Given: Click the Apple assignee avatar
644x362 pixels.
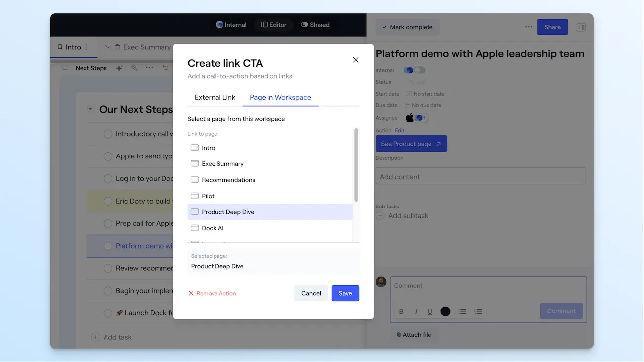Looking at the screenshot, I should (x=410, y=118).
